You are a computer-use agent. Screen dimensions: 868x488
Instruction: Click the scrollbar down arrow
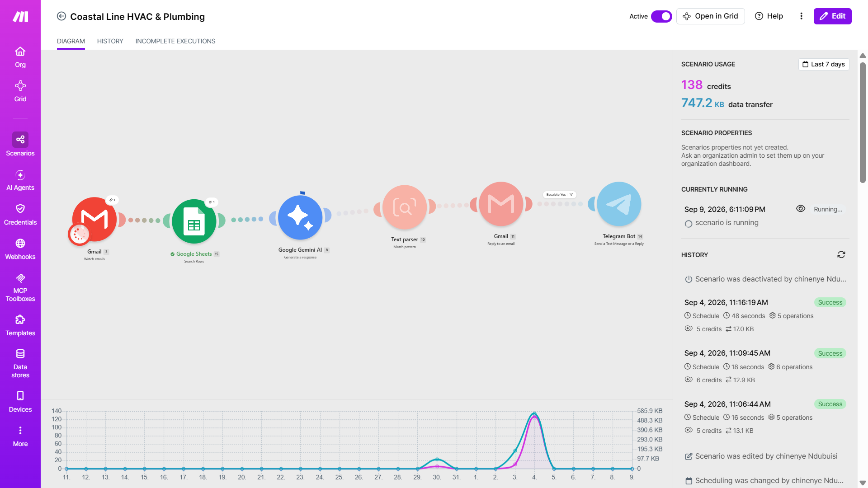(x=863, y=483)
